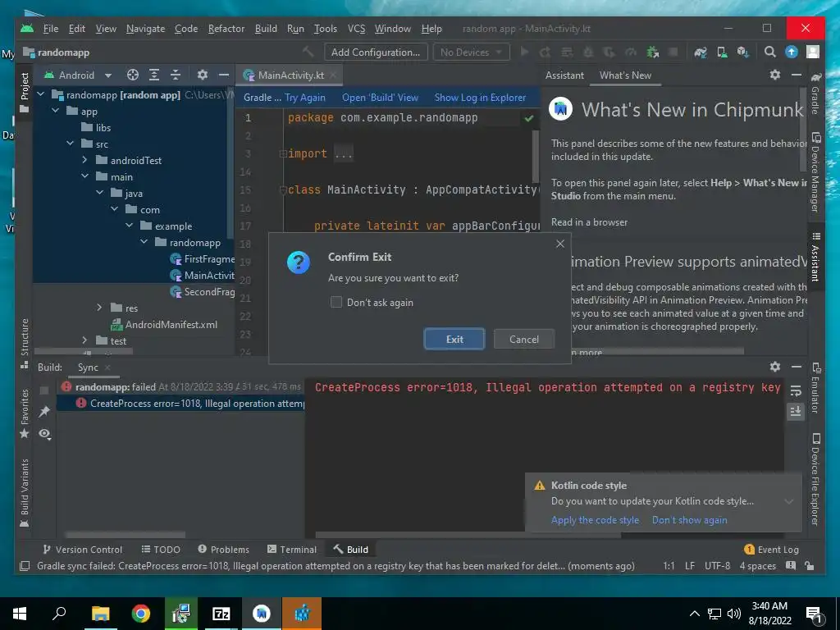Open Project panel gear options
Screen dimensions: 840x630
[202, 75]
